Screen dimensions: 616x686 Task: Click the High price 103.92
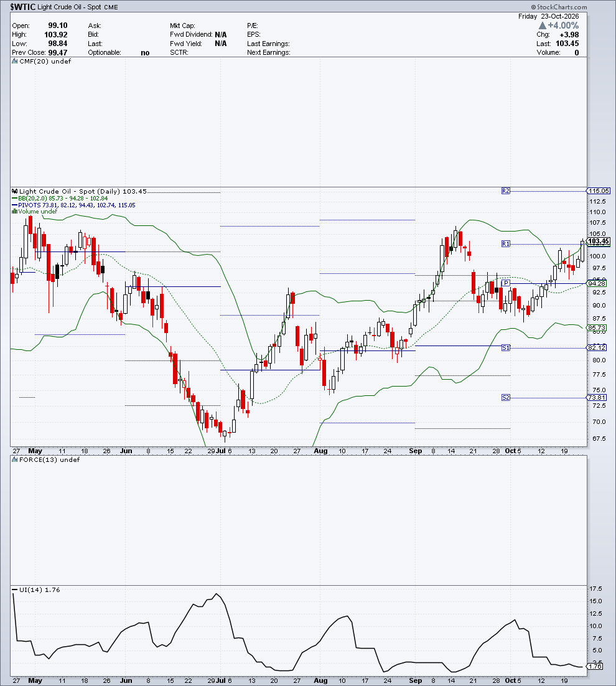(x=56, y=35)
